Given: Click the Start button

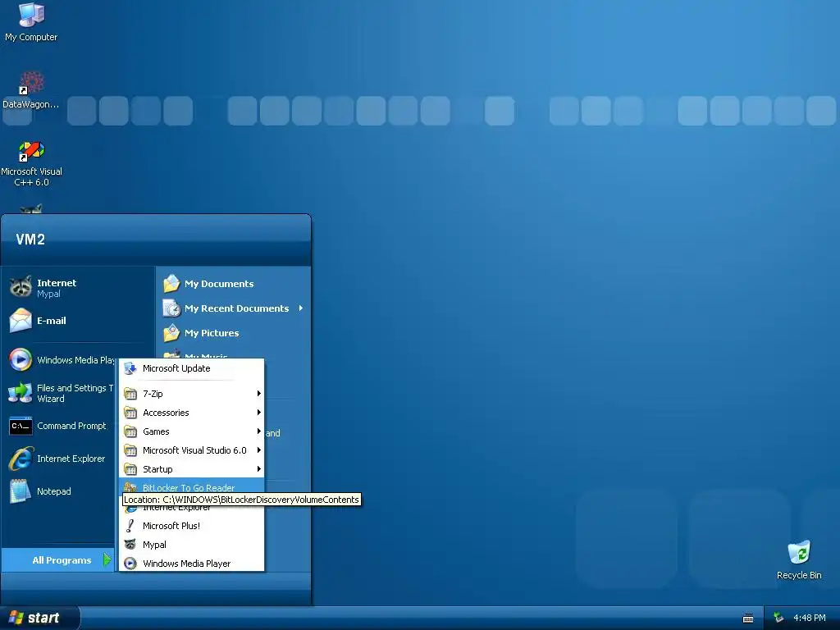Looking at the screenshot, I should coord(39,619).
